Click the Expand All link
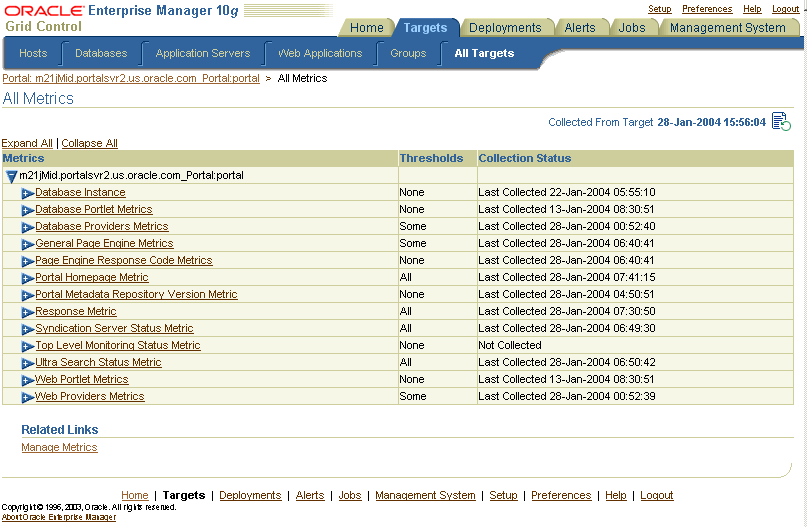The image size is (807, 527). coord(27,143)
